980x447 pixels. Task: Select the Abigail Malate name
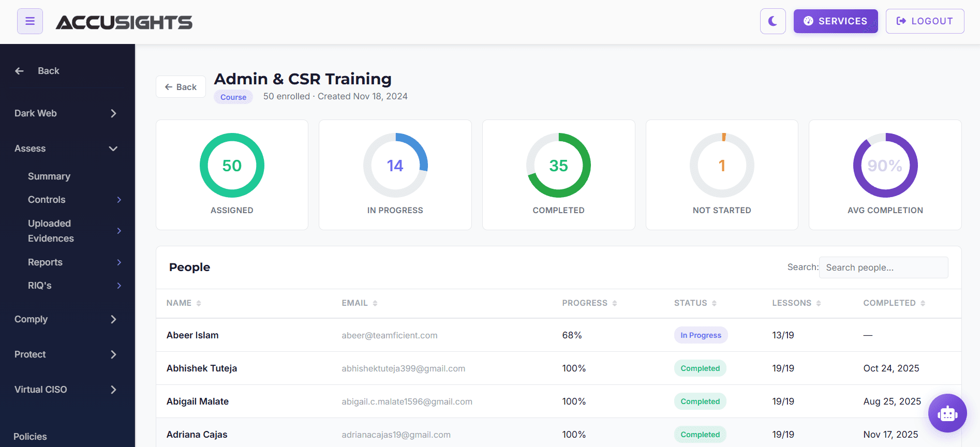click(198, 401)
